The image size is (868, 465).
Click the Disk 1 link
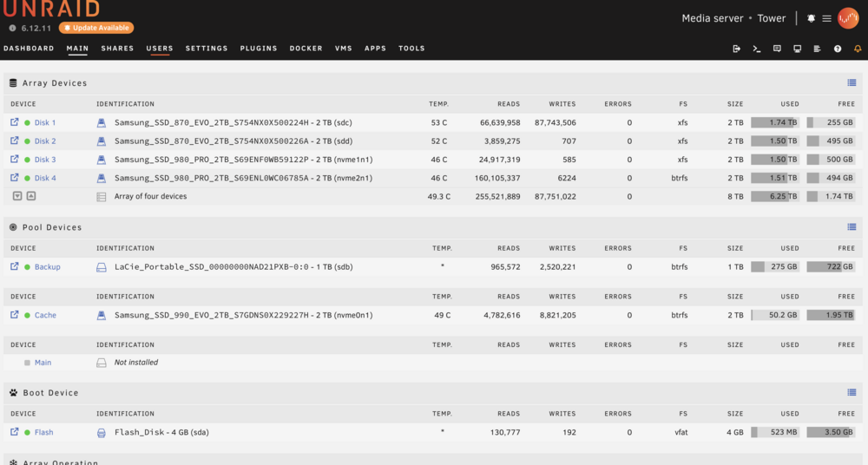pos(45,122)
